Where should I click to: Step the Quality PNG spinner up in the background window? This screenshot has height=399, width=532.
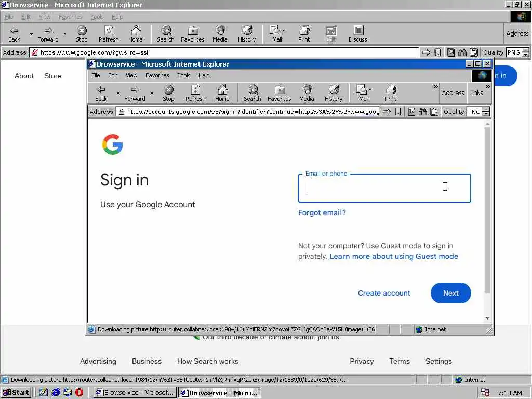pyautogui.click(x=525, y=50)
